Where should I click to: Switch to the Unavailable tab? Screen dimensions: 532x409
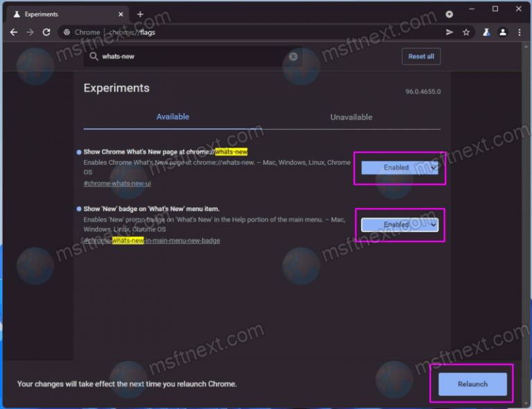point(351,117)
